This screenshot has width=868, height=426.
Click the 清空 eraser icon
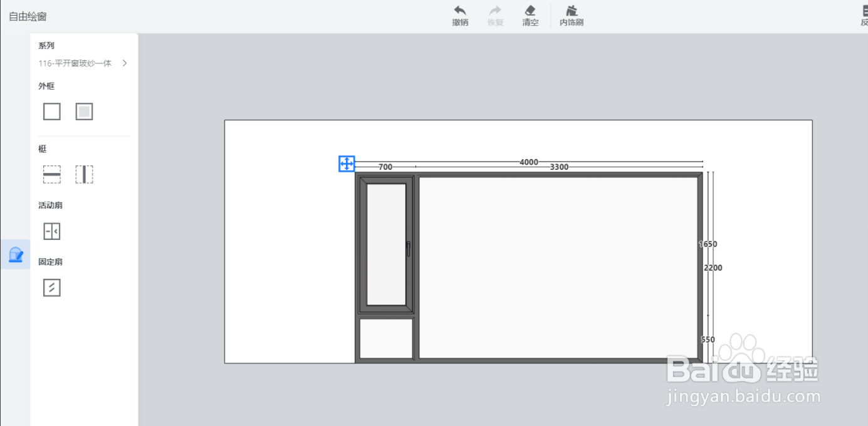pos(530,11)
